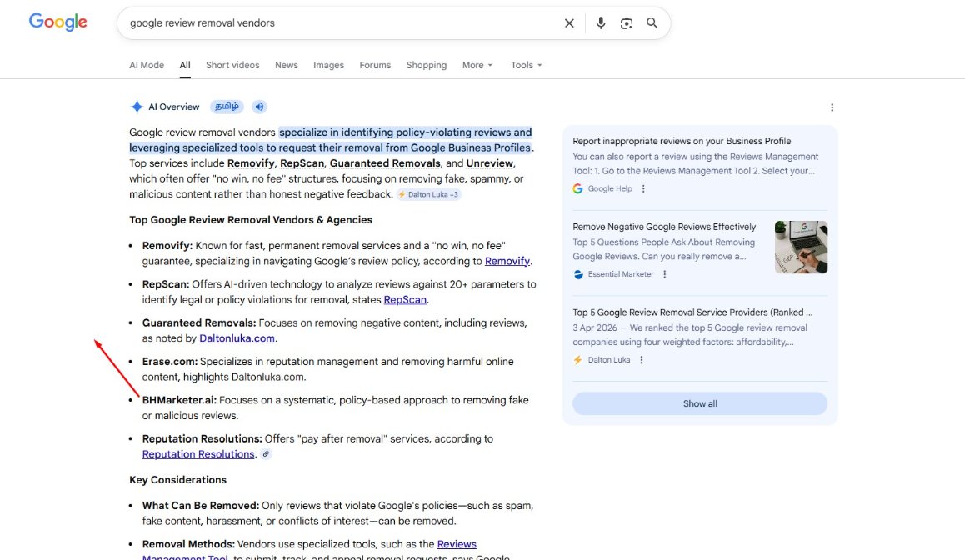
Task: Expand the More search filters dropdown
Action: click(x=477, y=65)
